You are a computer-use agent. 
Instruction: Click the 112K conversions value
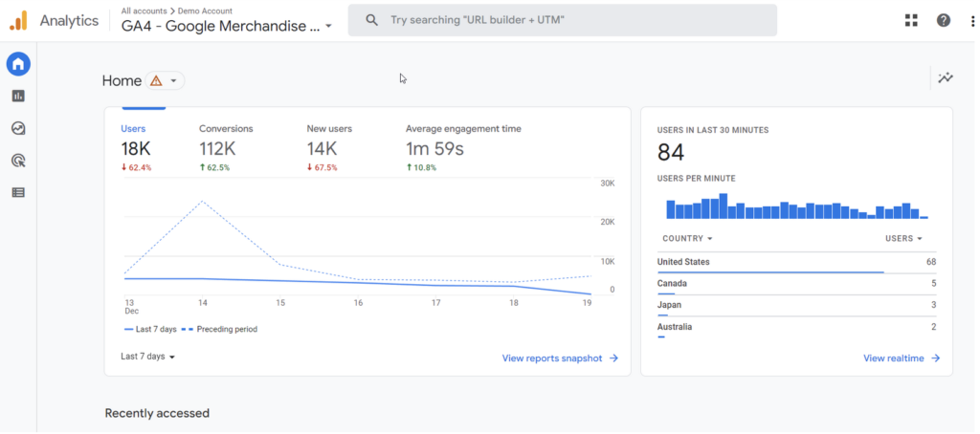click(217, 148)
